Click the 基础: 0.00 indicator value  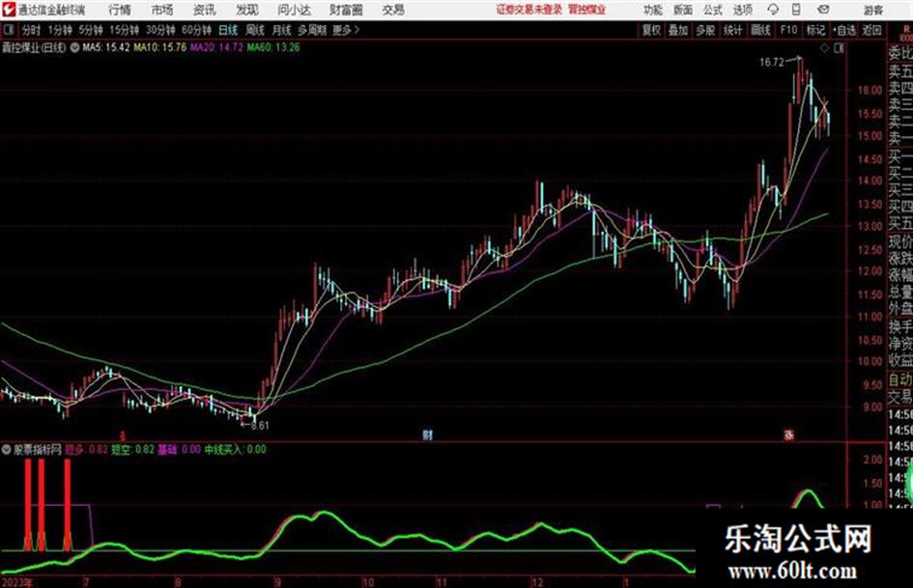click(x=180, y=449)
